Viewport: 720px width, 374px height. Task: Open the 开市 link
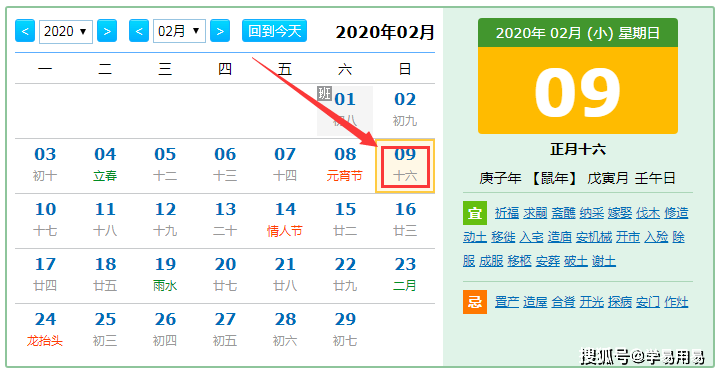(x=628, y=237)
